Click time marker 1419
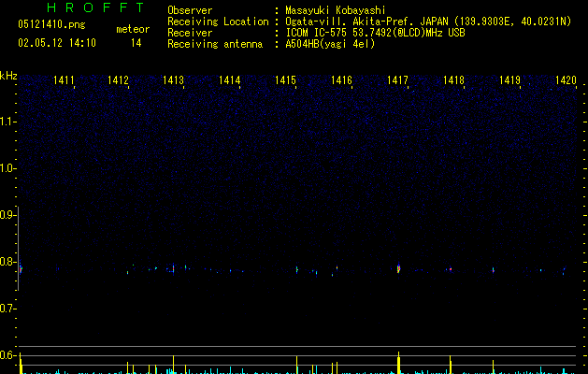This screenshot has height=374, width=588. (x=510, y=80)
